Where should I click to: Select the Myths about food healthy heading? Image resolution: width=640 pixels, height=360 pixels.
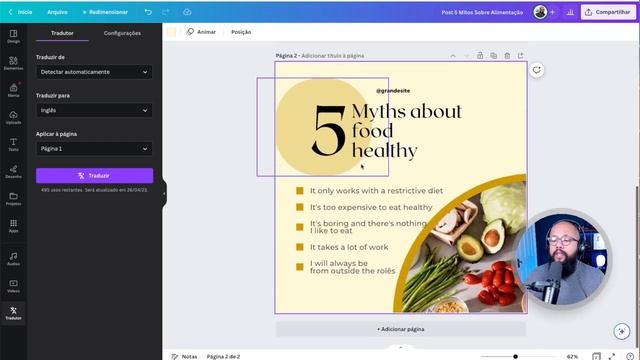(x=407, y=131)
